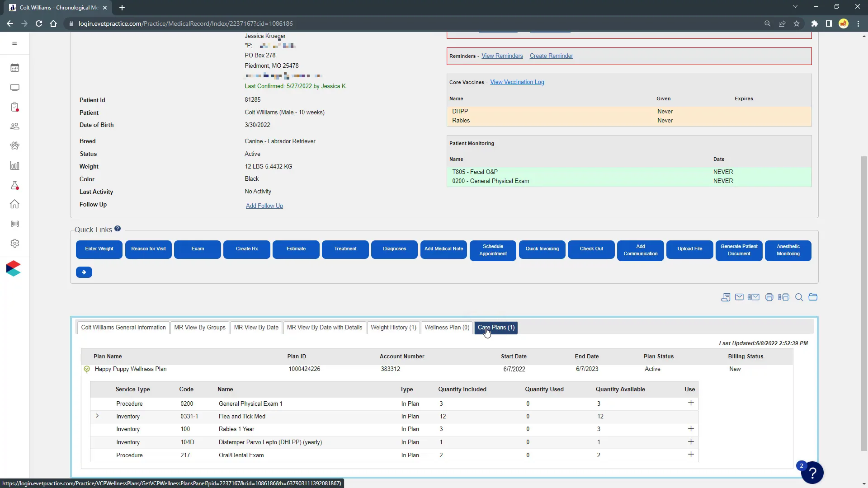
Task: Reload the page with browser refresh
Action: [39, 23]
